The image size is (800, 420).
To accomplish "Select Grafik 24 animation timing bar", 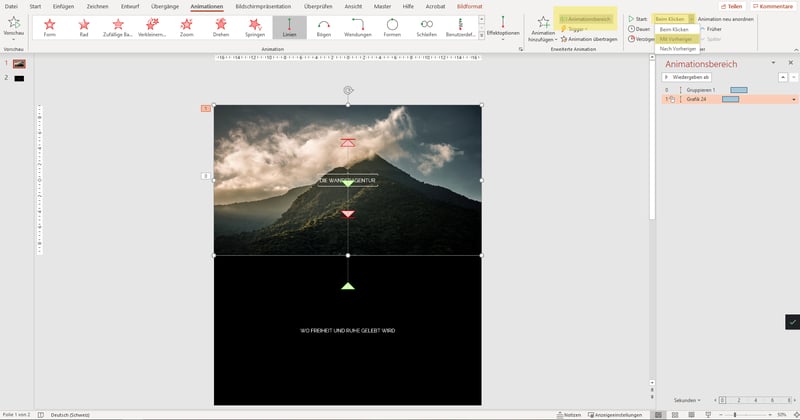I will coord(731,99).
